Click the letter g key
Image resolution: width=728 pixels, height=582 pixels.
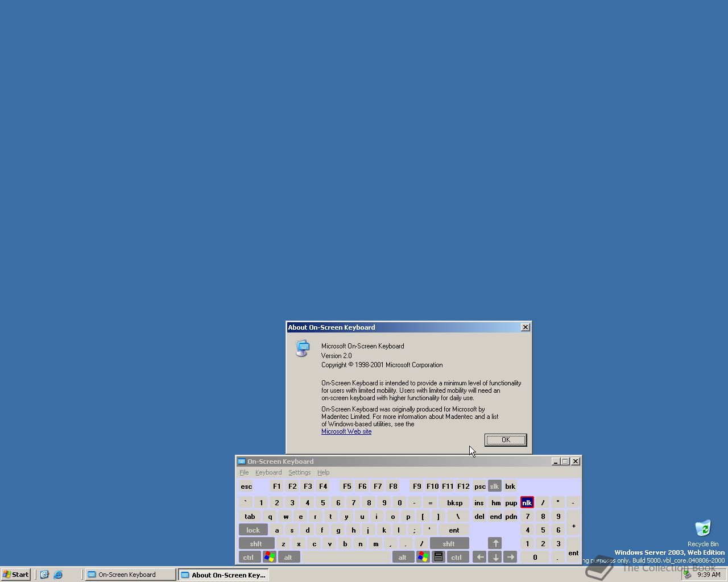338,530
